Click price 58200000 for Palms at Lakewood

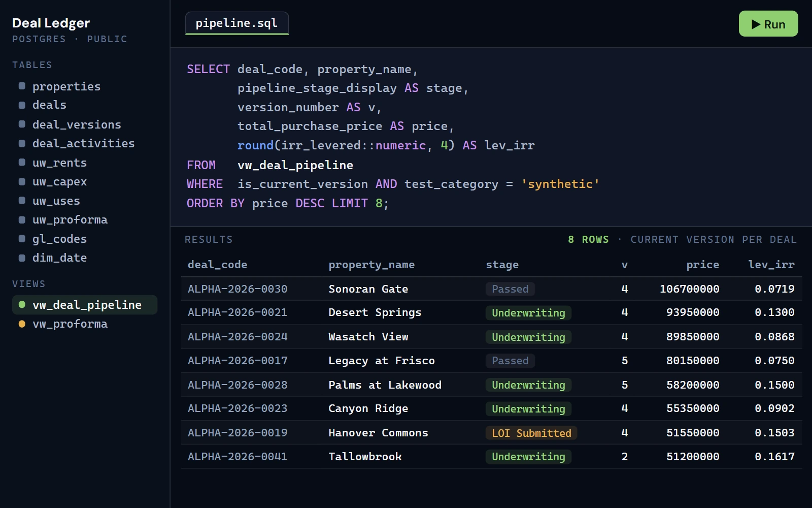point(693,385)
